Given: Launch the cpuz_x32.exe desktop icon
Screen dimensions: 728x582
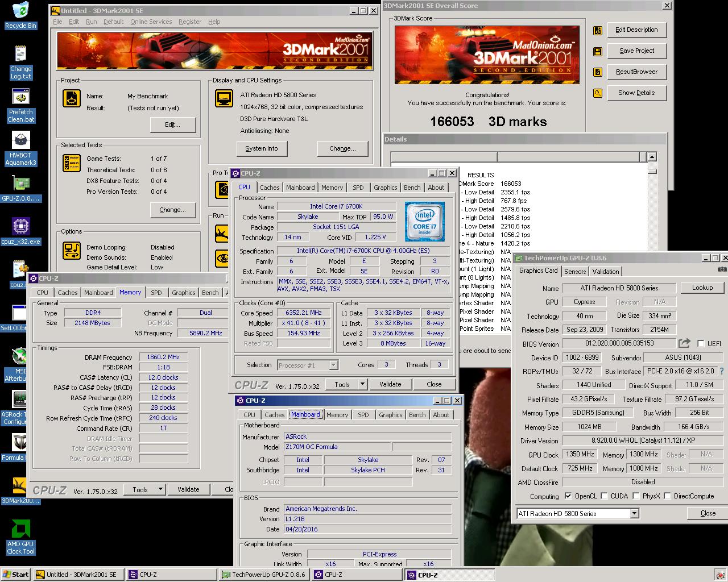Looking at the screenshot, I should pos(20,227).
